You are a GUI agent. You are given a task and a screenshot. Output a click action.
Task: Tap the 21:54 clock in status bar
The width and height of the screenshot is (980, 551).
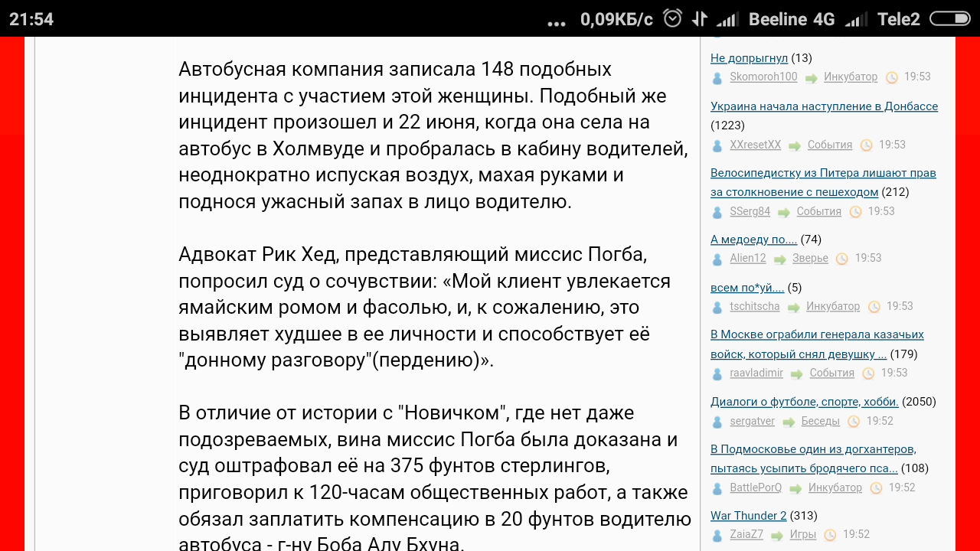[x=31, y=19]
